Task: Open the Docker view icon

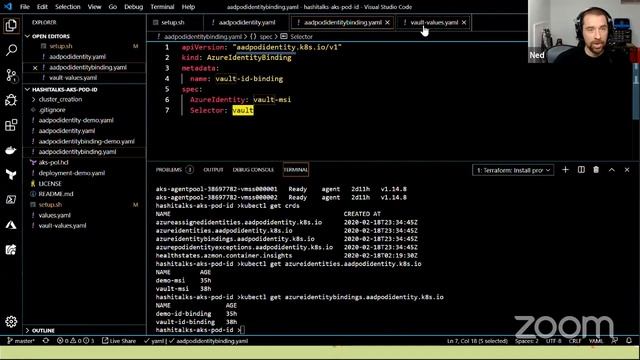Action: click(11, 150)
